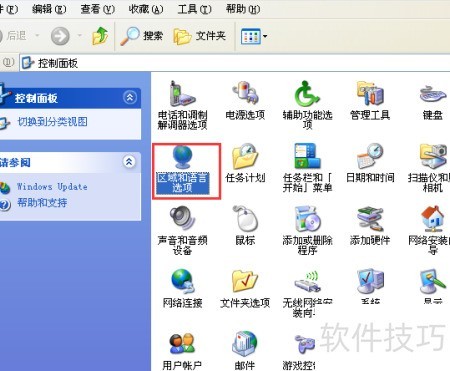This screenshot has height=371, width=450.
Task: Open the views dropdown arrow in toolbar
Action: [265, 36]
